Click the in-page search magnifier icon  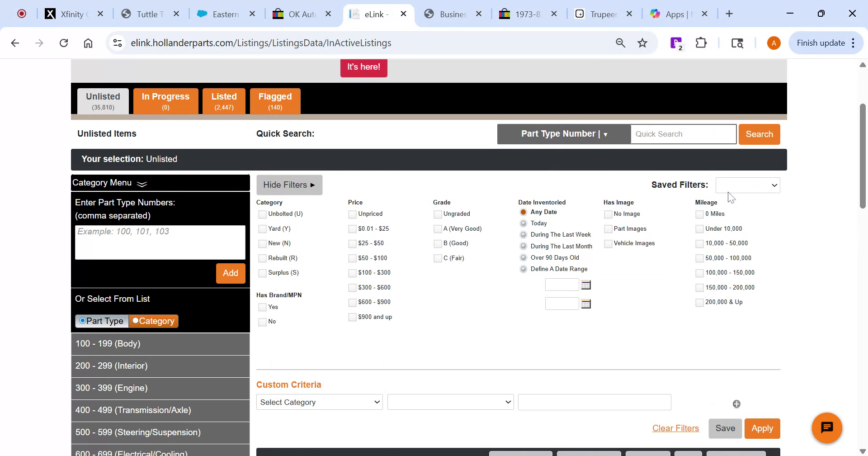coord(620,43)
